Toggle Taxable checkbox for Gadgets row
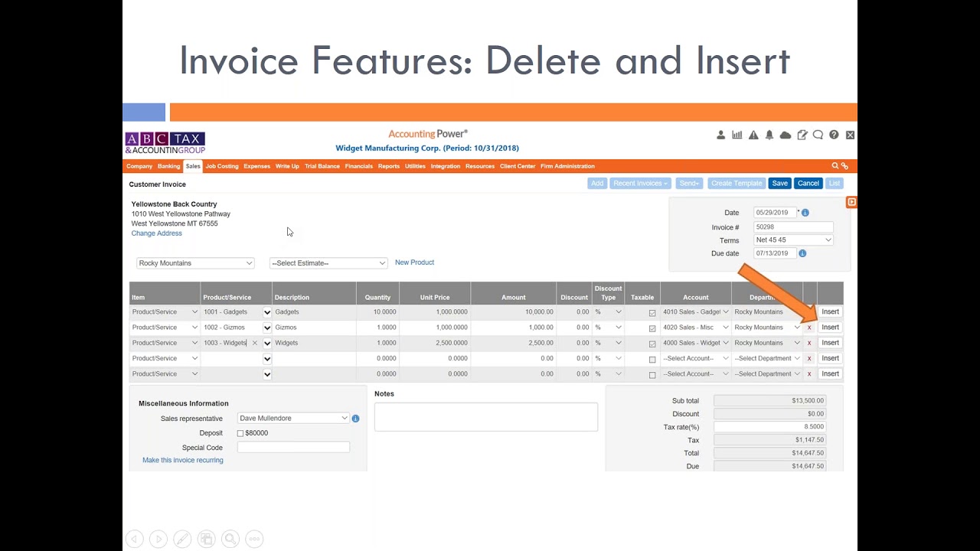 (x=652, y=312)
